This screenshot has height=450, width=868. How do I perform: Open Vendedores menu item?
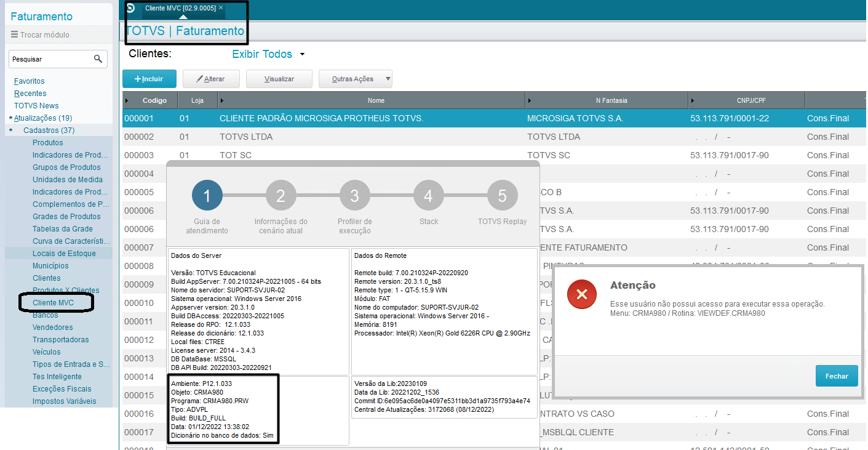pyautogui.click(x=52, y=327)
